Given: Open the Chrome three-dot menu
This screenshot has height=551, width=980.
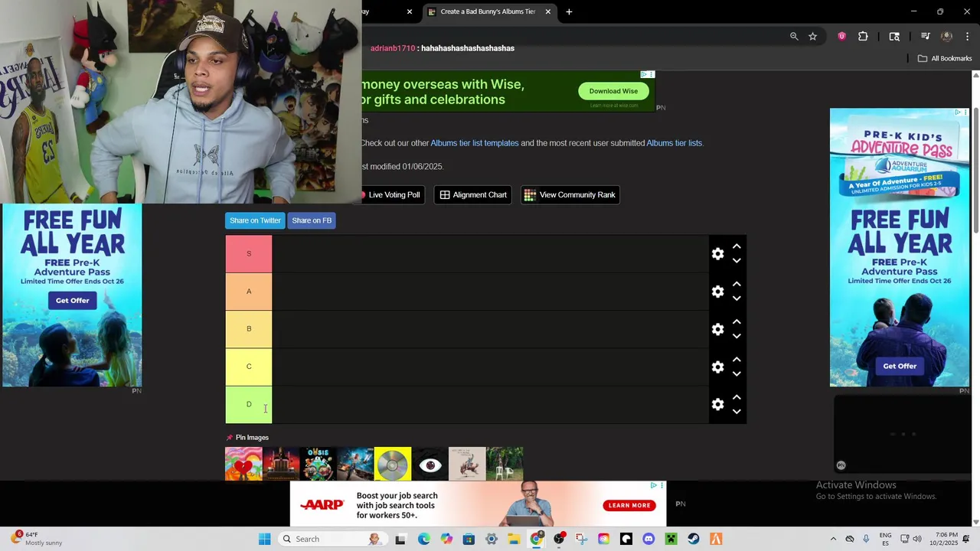Looking at the screenshot, I should tap(967, 36).
